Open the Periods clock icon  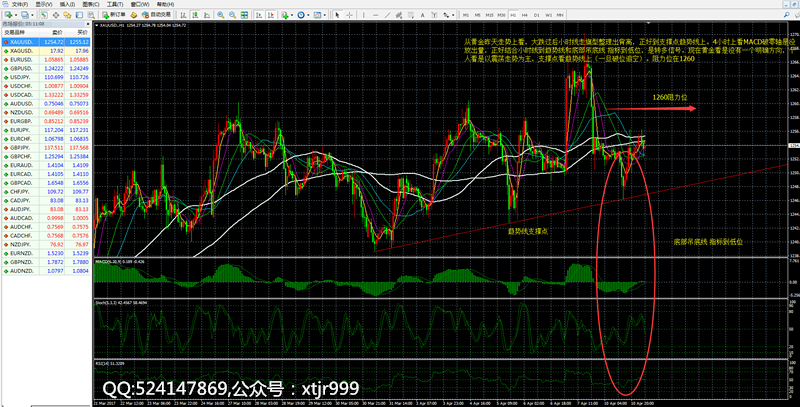tap(301, 15)
